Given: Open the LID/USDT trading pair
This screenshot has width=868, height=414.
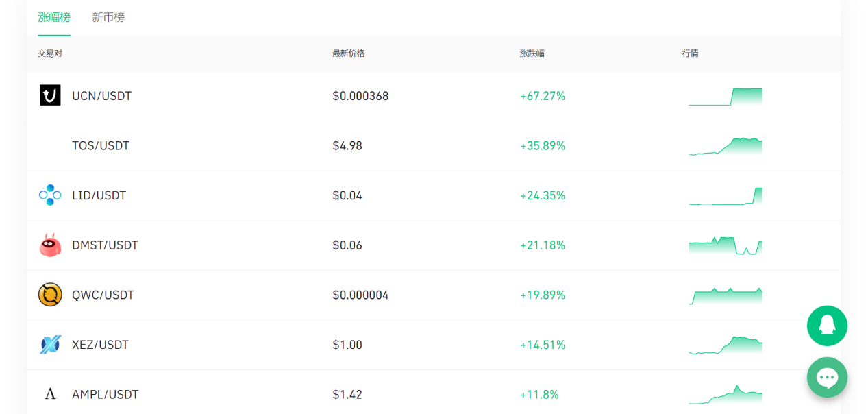Looking at the screenshot, I should pos(99,195).
